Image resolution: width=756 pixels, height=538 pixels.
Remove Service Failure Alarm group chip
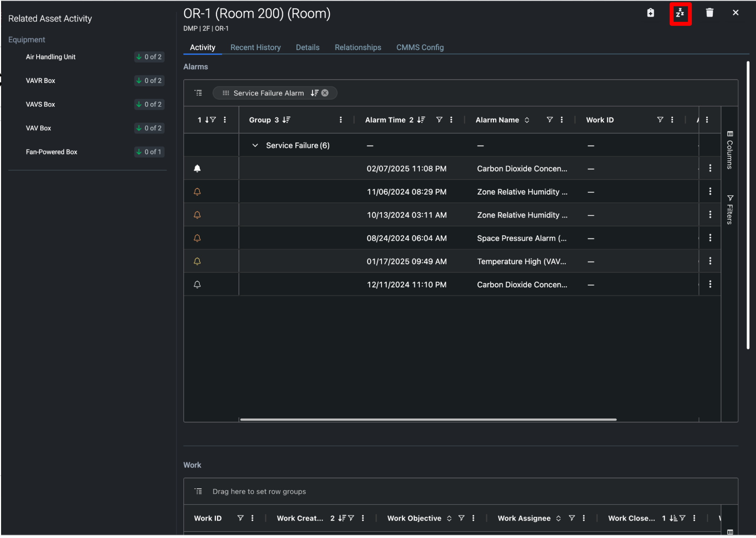[325, 93]
